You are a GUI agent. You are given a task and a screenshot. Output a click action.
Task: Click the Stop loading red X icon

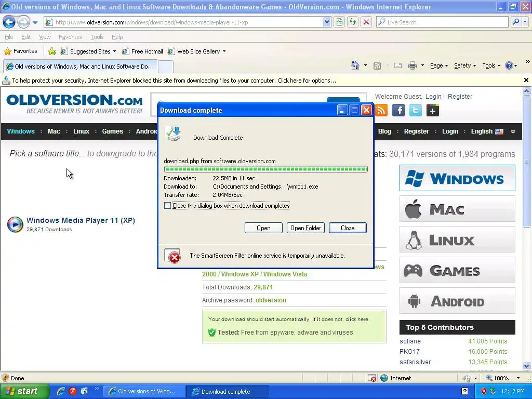point(366,22)
